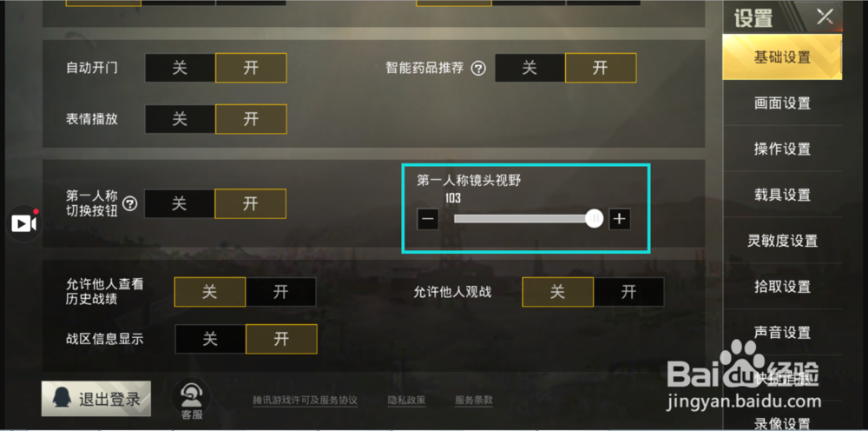Enable 允许他人观战 with 开
This screenshot has width=868, height=431.
point(628,292)
